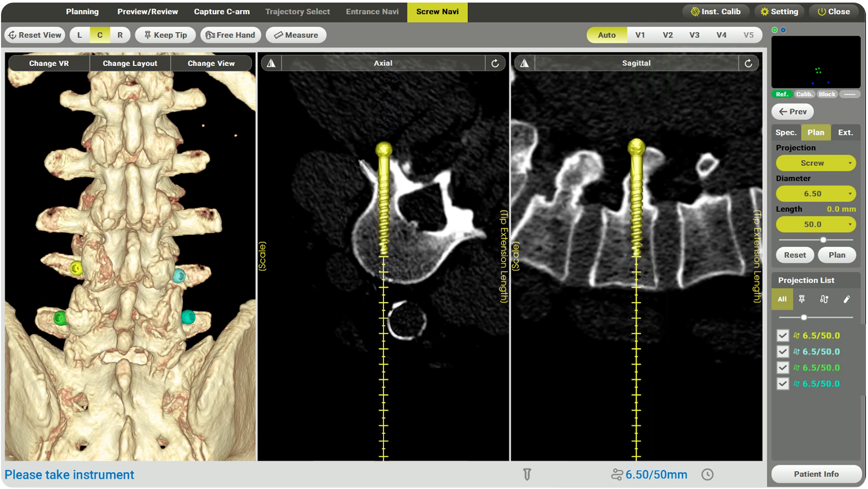Screen dimensions: 868x489
Task: Switch to the Spec. tab
Action: click(x=786, y=133)
